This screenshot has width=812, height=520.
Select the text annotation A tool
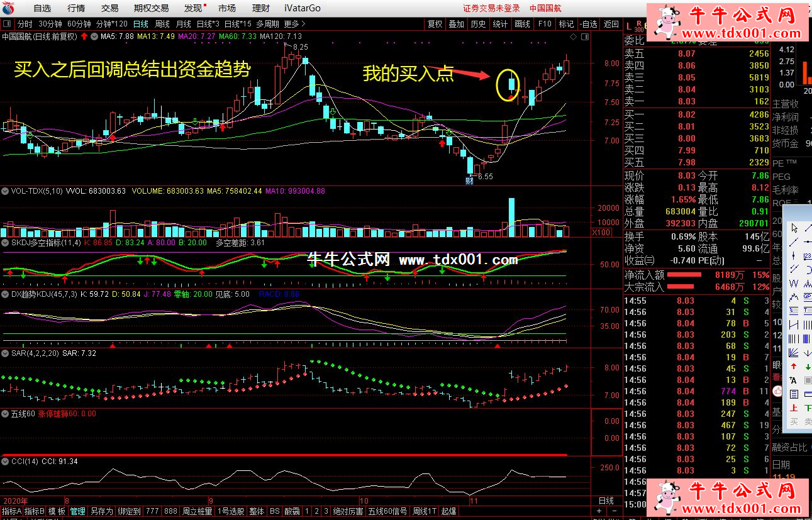tap(794, 380)
